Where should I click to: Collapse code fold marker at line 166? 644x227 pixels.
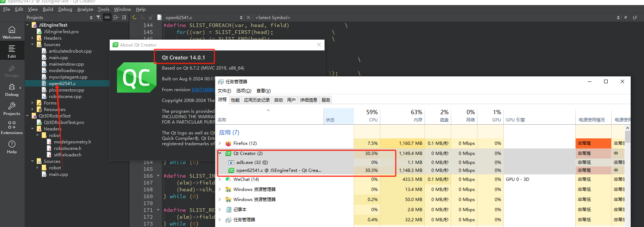pos(158,176)
